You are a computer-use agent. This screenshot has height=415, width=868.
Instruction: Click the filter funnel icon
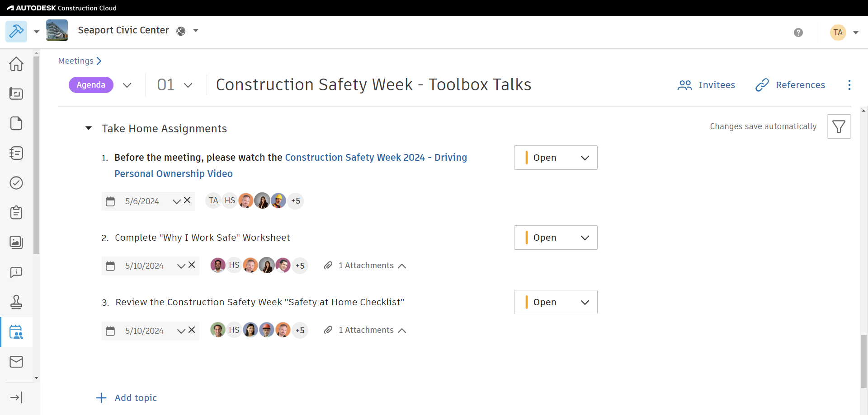point(839,126)
